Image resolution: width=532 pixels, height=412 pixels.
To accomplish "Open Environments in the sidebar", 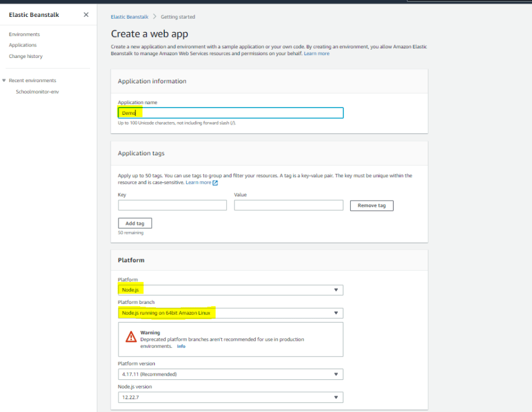I will [24, 34].
